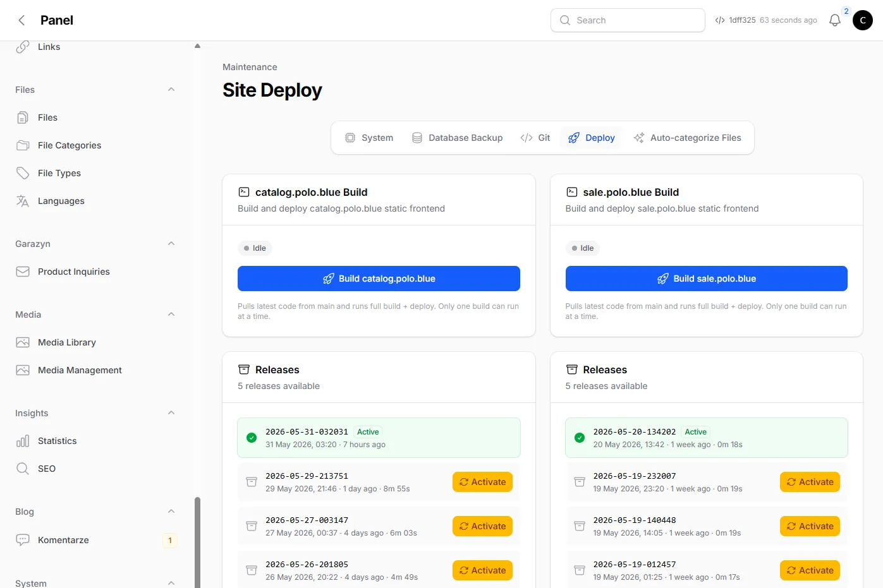Viewport: 883px width, 588px height.
Task: Click the archive icon of release 2026-05-19-140448
Action: [579, 526]
